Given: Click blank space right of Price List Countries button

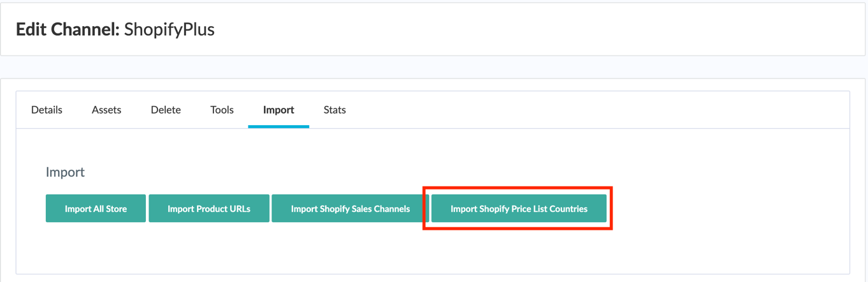Looking at the screenshot, I should (720, 209).
